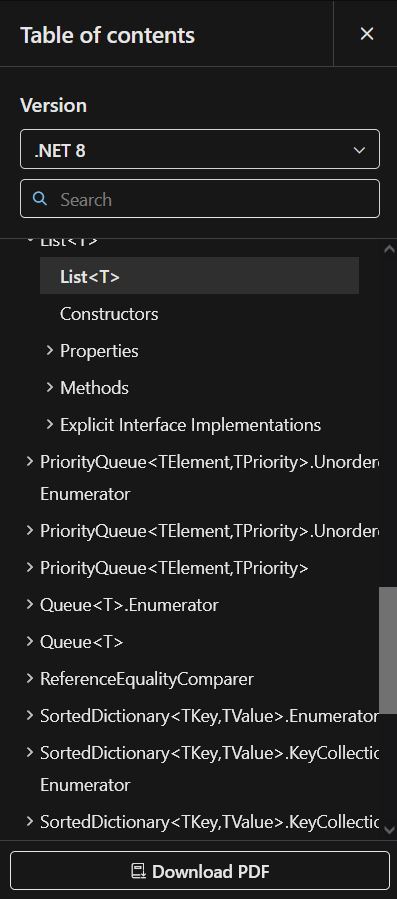Click the Search input field
Viewport: 397px width, 899px height.
click(200, 199)
